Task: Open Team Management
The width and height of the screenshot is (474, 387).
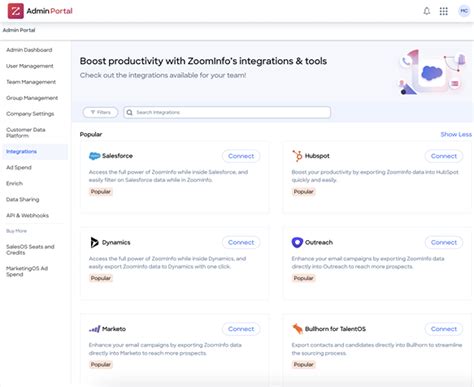Action: 31,82
